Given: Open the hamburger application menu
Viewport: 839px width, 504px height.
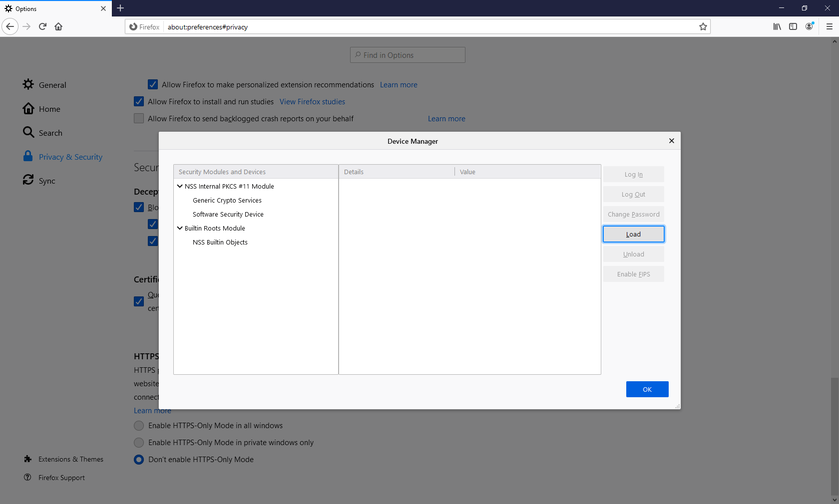Looking at the screenshot, I should click(830, 26).
